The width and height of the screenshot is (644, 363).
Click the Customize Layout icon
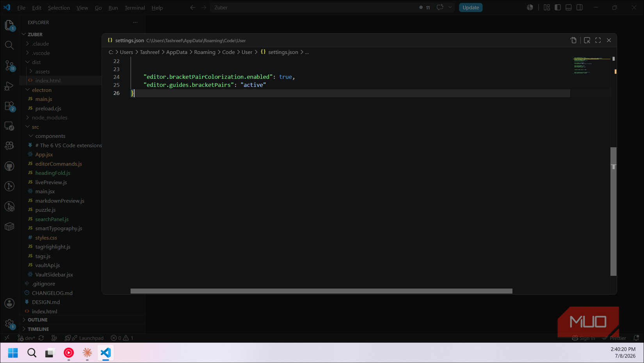[x=547, y=7]
